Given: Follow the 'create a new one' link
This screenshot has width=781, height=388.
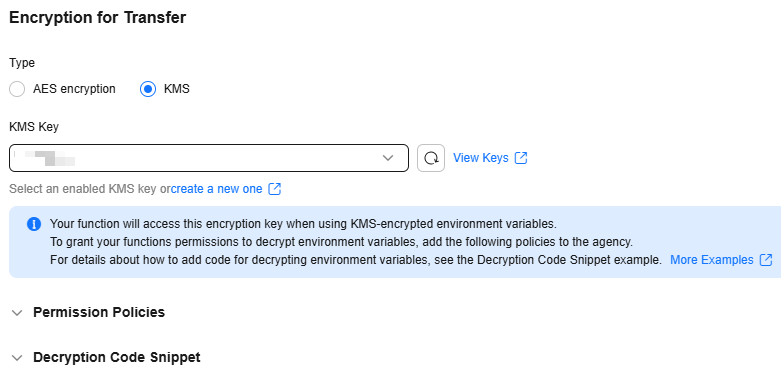Looking at the screenshot, I should (x=217, y=189).
